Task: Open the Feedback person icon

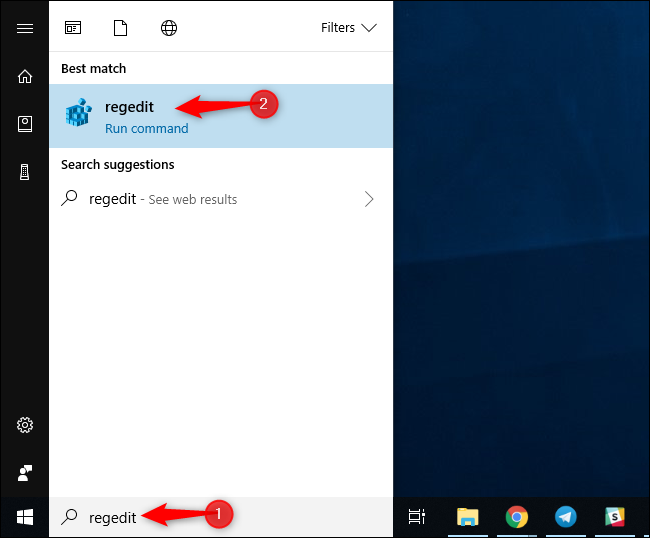Action: point(25,473)
